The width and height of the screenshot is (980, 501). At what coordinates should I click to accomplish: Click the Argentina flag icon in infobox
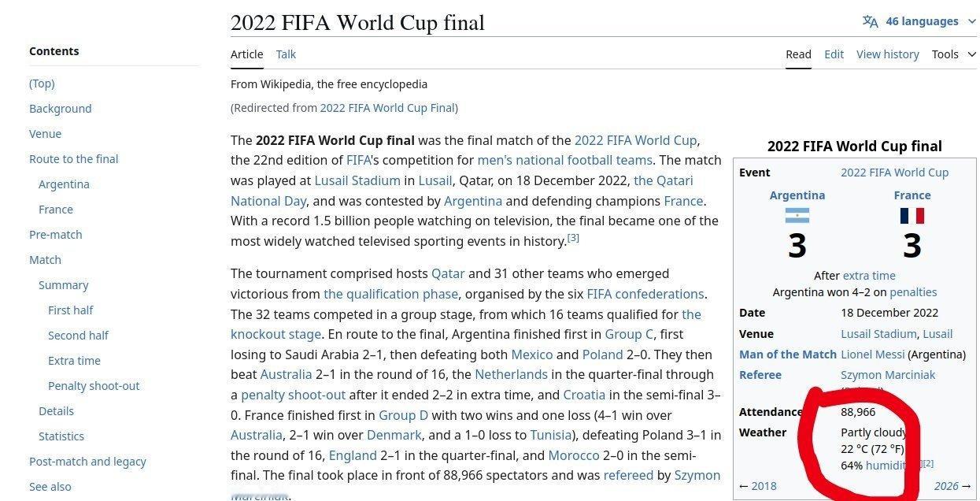pos(797,216)
